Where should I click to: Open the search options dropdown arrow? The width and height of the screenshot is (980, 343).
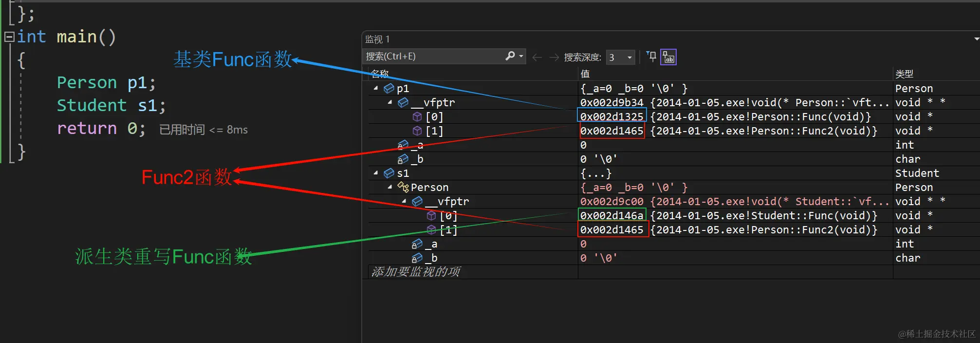pyautogui.click(x=521, y=56)
